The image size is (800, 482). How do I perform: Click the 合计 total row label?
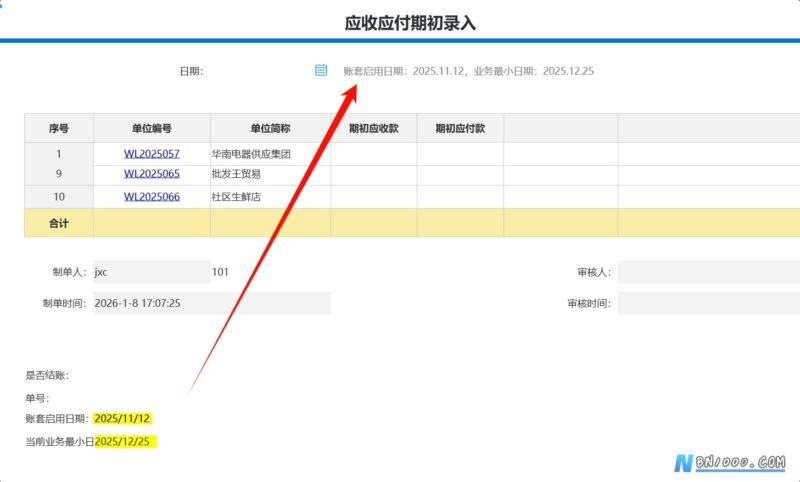(59, 223)
